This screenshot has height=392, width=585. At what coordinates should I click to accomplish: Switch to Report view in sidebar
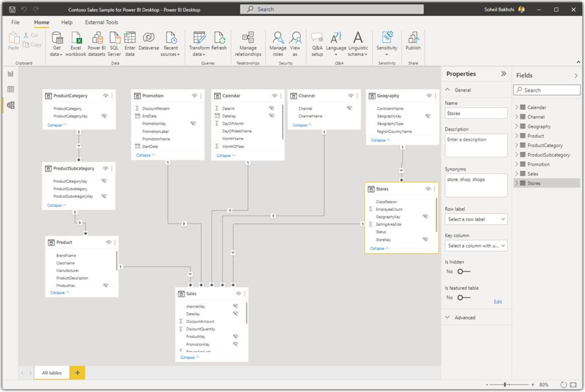[x=10, y=74]
